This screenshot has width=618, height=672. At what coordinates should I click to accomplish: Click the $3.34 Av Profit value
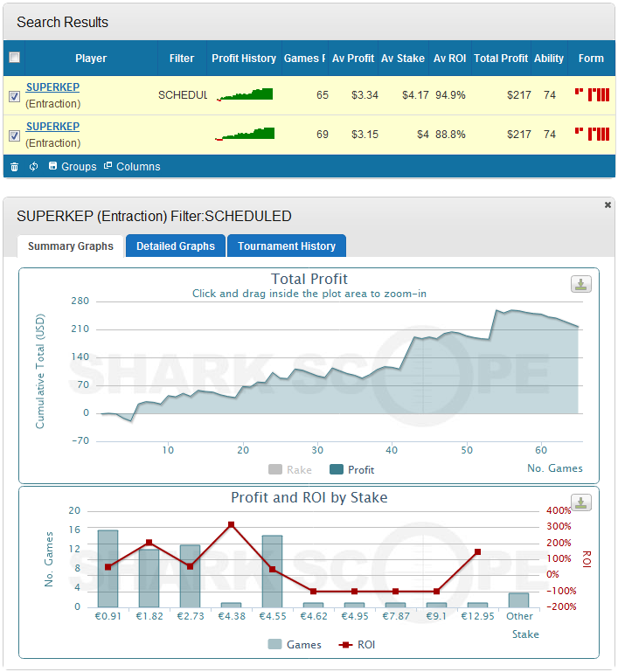coord(365,95)
